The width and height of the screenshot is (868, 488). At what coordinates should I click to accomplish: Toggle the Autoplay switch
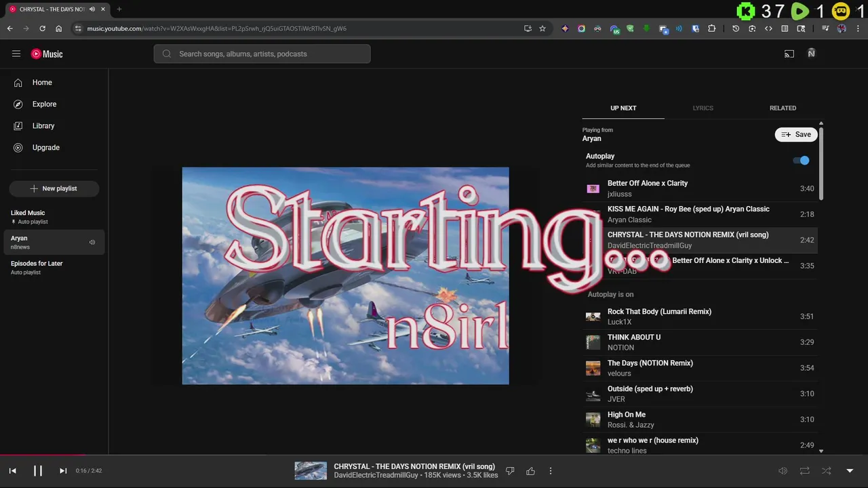801,161
